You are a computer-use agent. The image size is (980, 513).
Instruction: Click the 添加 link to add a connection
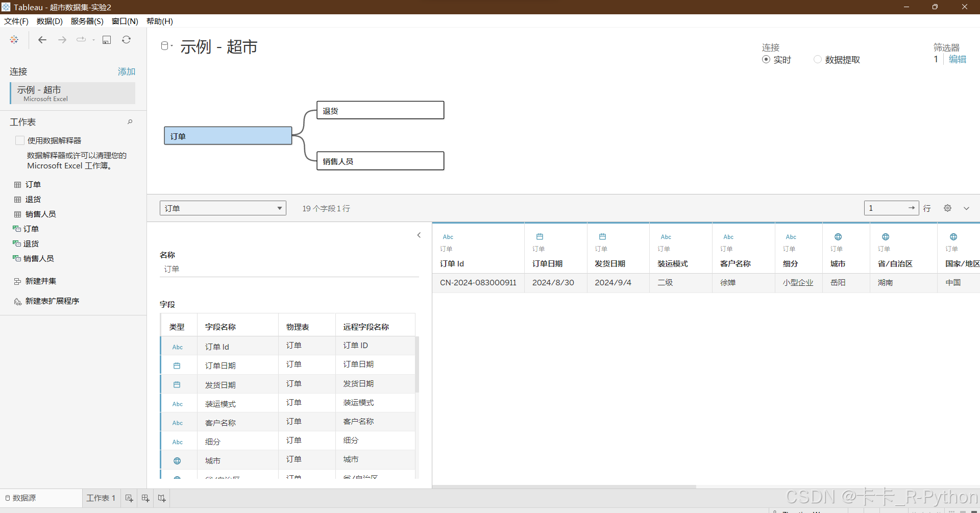127,71
